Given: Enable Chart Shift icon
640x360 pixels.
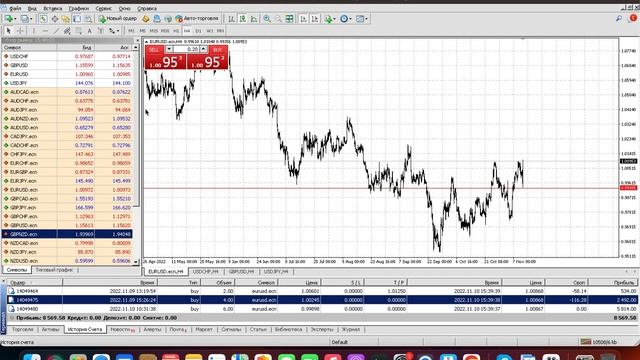Looking at the screenshot, I should pyautogui.click(x=315, y=19).
